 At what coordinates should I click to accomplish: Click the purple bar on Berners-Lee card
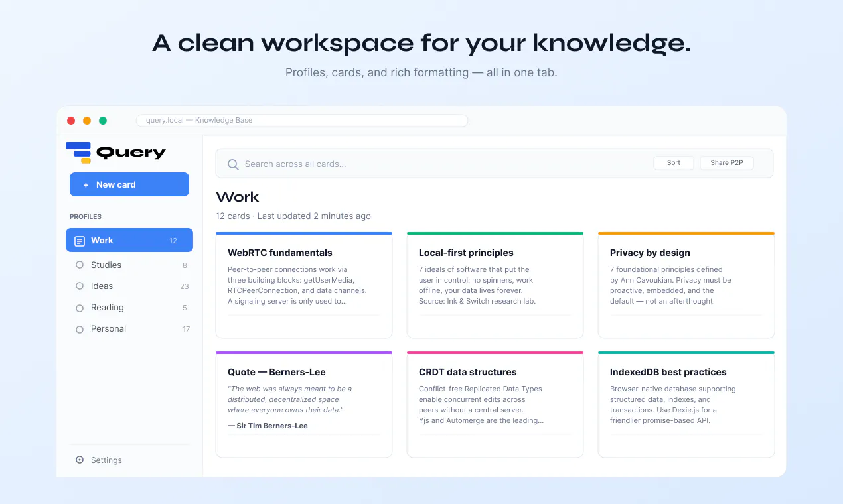[x=304, y=353]
